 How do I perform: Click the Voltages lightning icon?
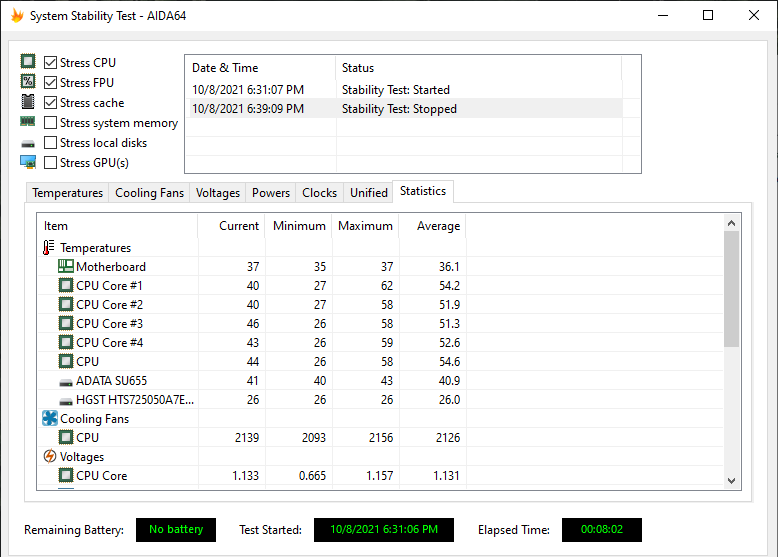tap(50, 456)
